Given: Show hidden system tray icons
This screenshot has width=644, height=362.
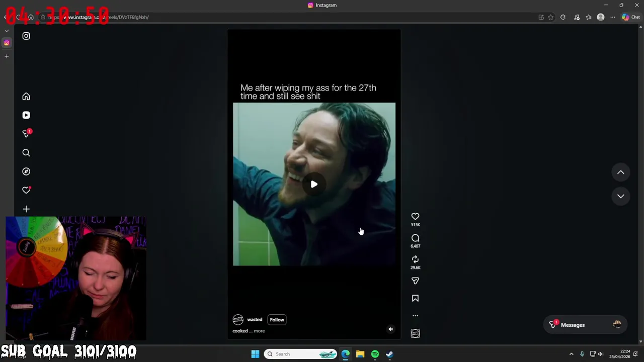Looking at the screenshot, I should pos(571,354).
